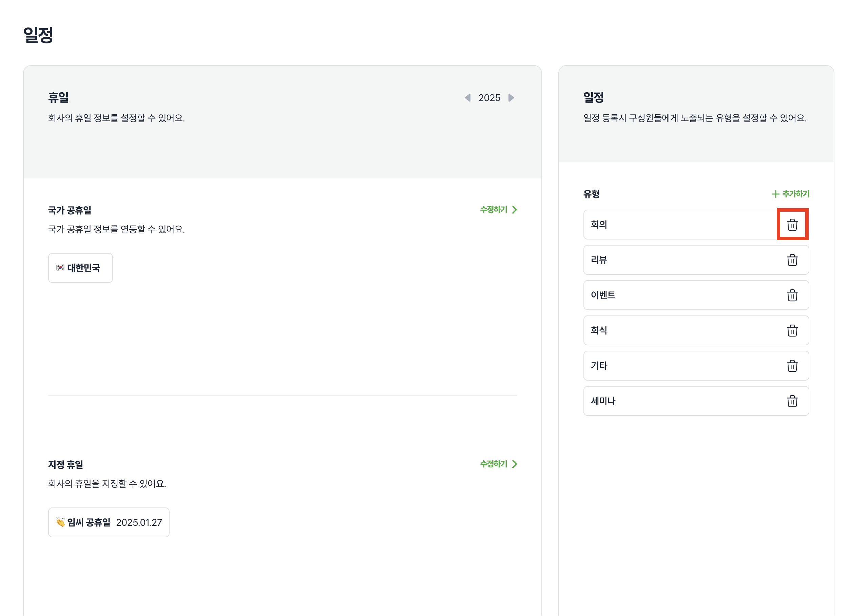Viewport: 867px width, 616px height.
Task: Go to next year after 2025
Action: (x=511, y=98)
